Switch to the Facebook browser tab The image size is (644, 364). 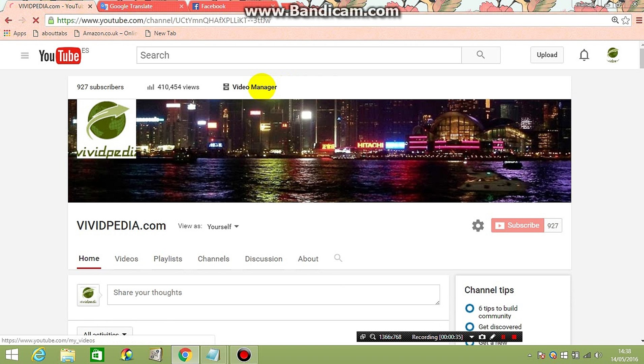click(233, 6)
